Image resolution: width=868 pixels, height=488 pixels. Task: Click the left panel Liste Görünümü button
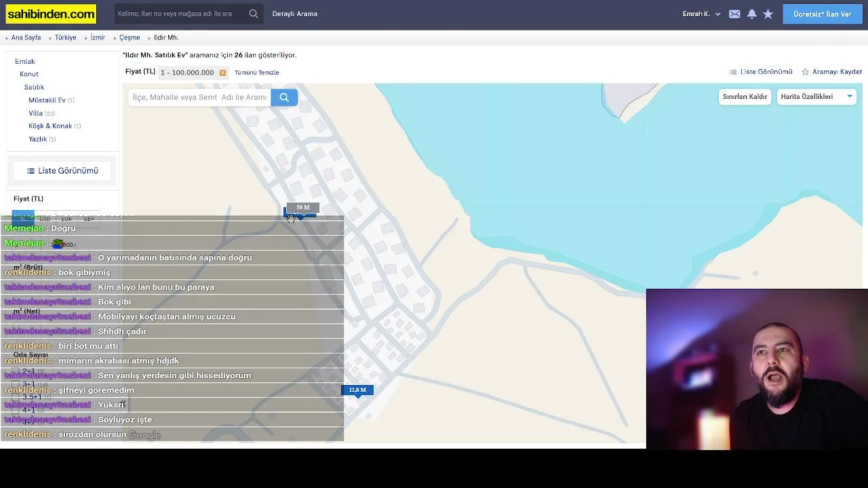[x=62, y=171]
